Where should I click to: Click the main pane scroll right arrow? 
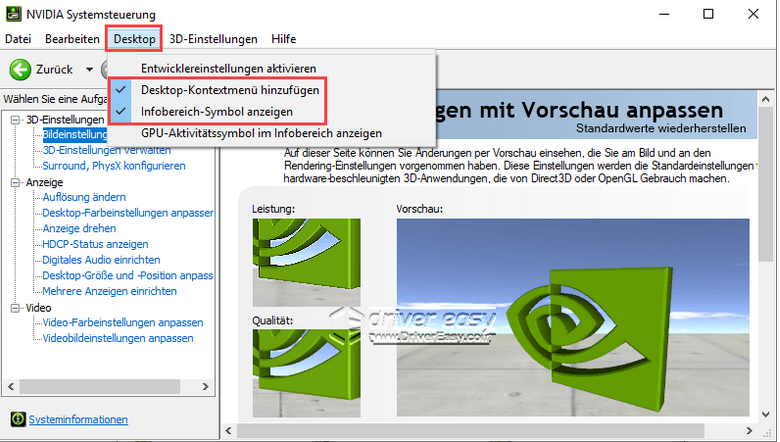[750, 431]
